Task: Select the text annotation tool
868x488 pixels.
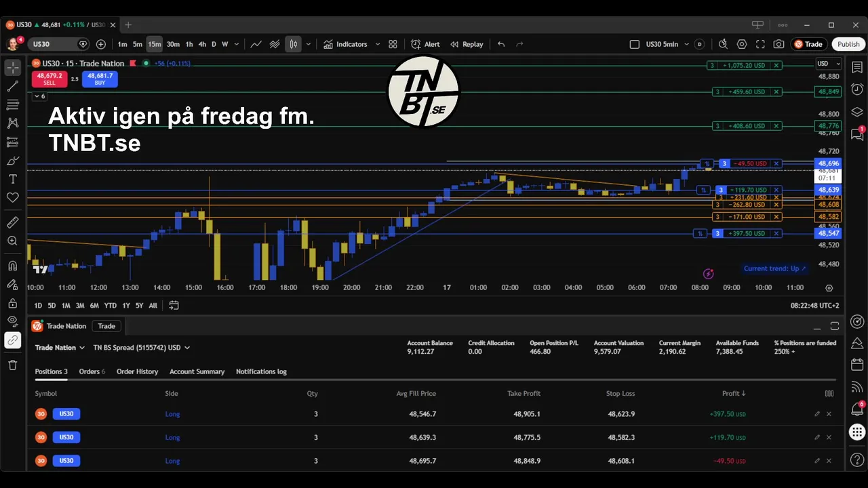Action: tap(12, 179)
